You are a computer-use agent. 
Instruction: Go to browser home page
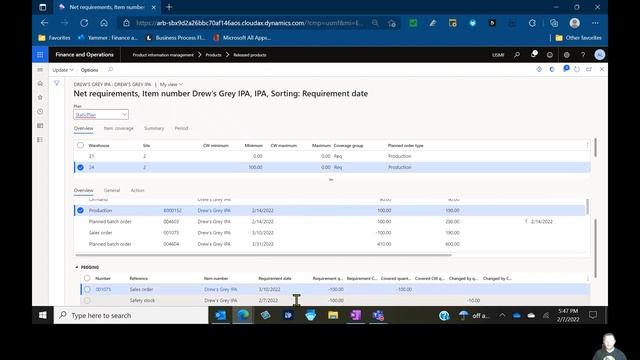104,23
